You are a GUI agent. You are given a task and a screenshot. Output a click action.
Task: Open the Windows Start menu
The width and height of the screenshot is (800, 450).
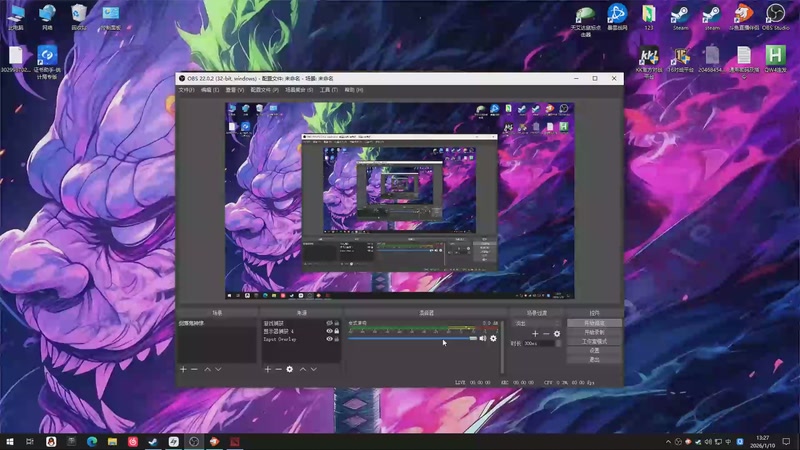[10, 441]
